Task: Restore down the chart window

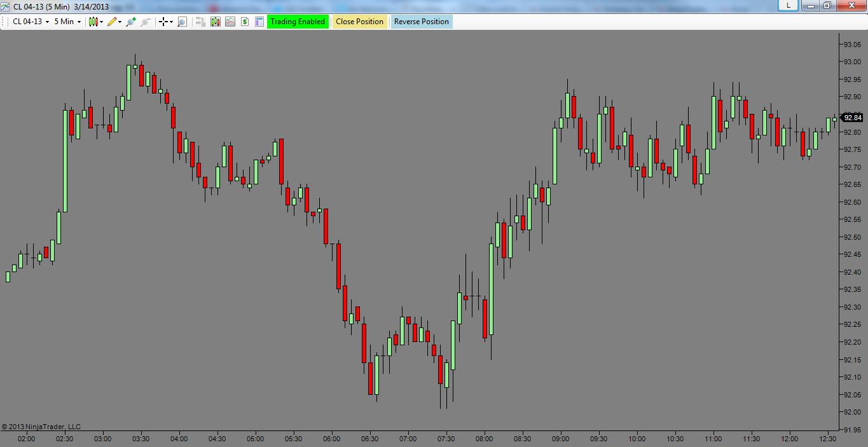Action: point(827,5)
